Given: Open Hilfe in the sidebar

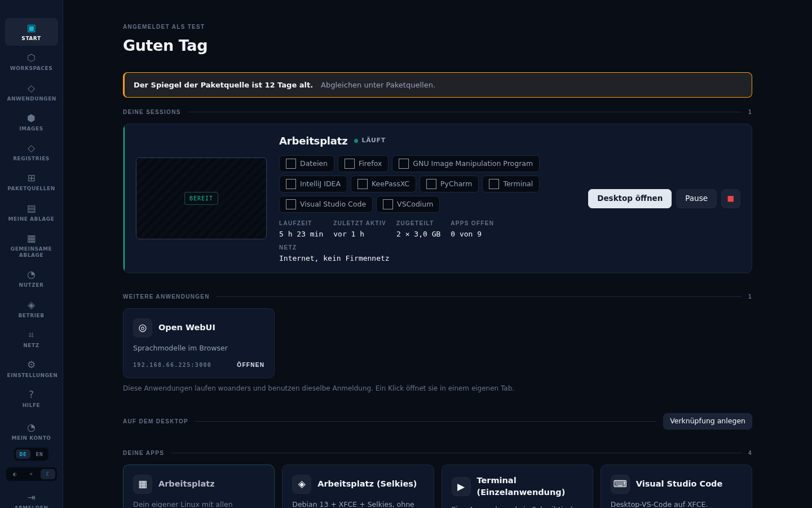Looking at the screenshot, I should click(31, 399).
